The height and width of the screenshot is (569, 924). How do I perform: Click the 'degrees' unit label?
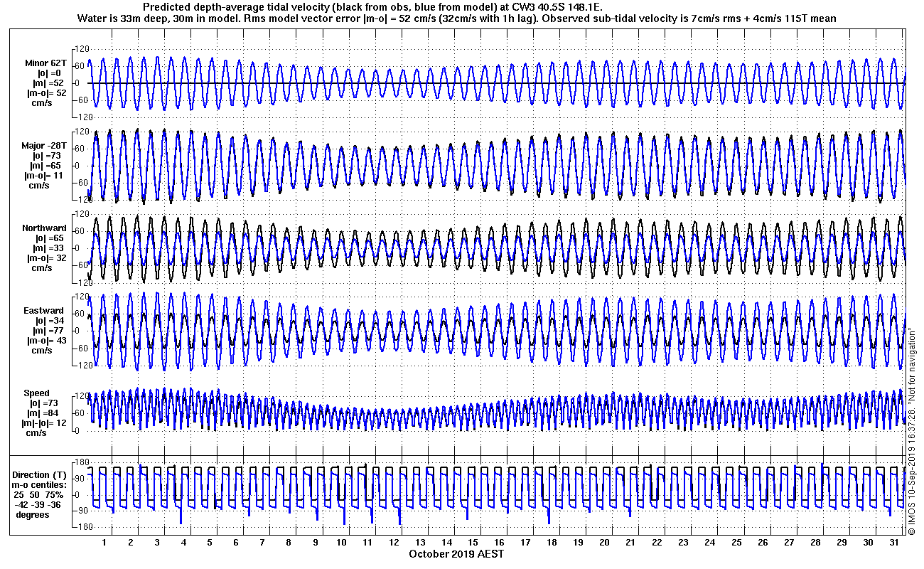tap(33, 514)
